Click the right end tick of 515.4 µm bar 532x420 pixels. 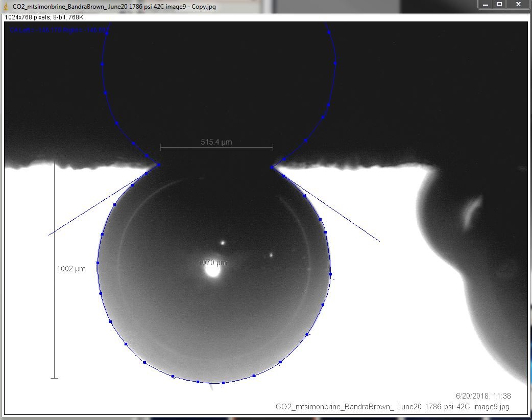(273, 147)
